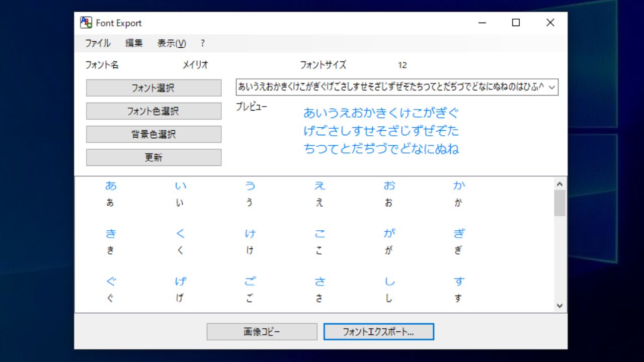Click the フォントエクスポート... button

[378, 332]
